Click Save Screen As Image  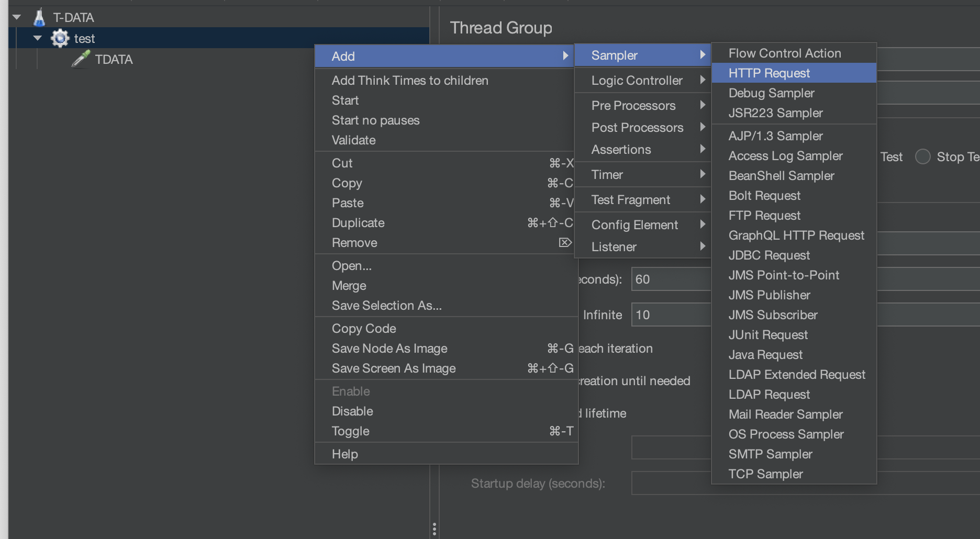446,368
